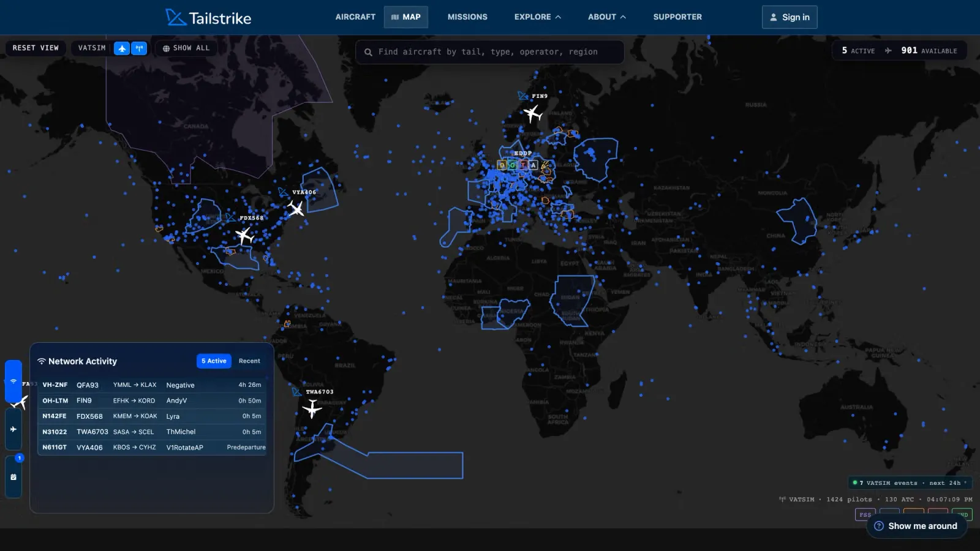Open the calendar events sidebar tab

click(x=13, y=477)
